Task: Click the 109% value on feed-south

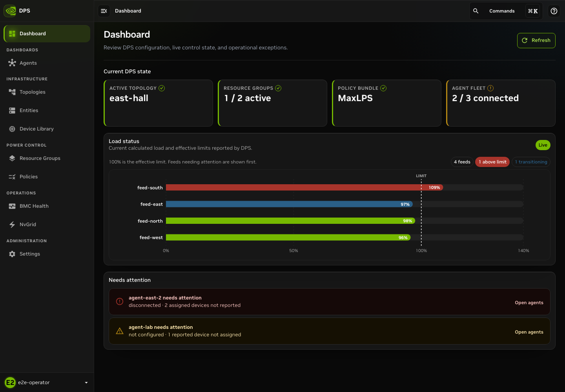Action: click(434, 188)
